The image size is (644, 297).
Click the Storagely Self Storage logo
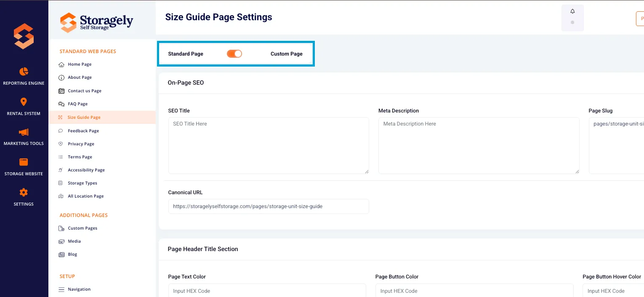coord(96,22)
